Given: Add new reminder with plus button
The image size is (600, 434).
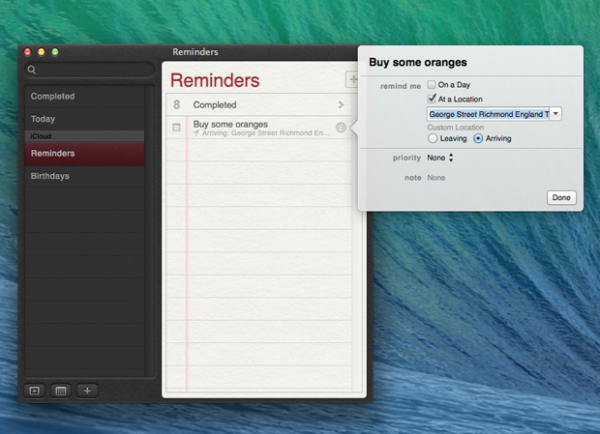Looking at the screenshot, I should [x=352, y=79].
